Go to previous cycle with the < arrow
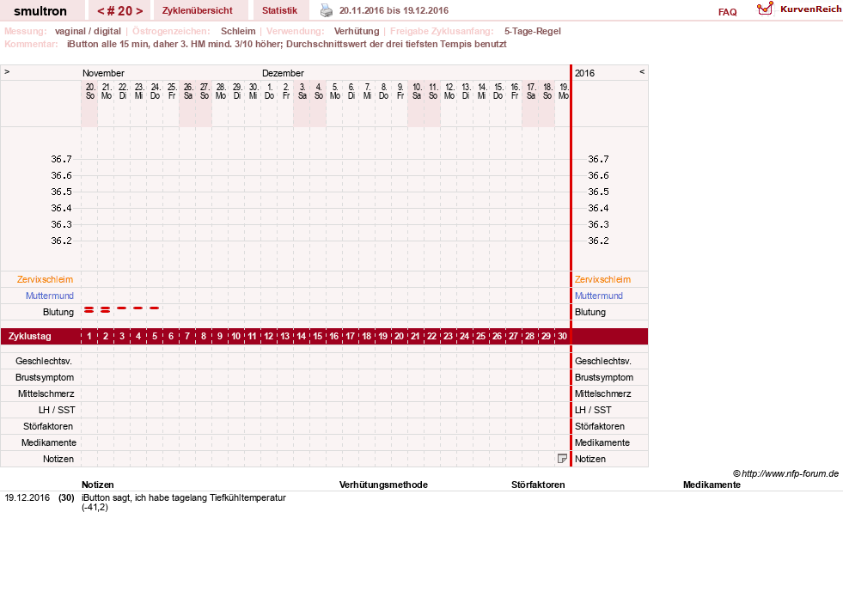The image size is (843, 616). click(101, 11)
